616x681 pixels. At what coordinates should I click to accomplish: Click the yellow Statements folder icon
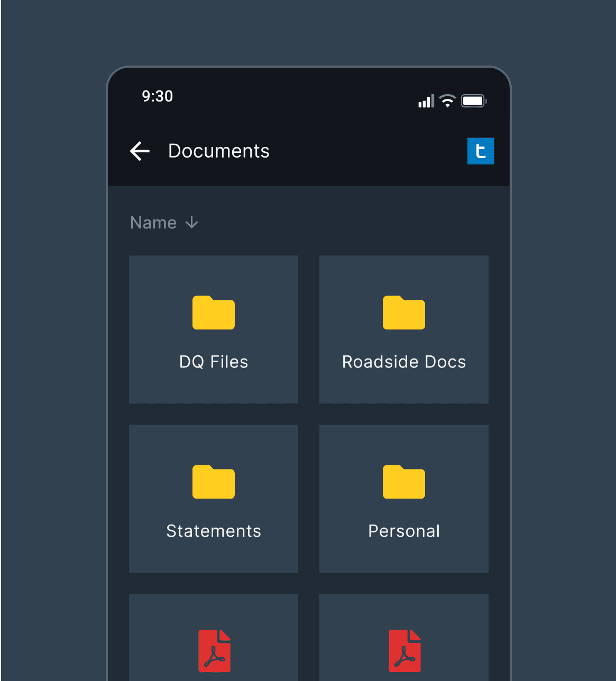(x=214, y=482)
